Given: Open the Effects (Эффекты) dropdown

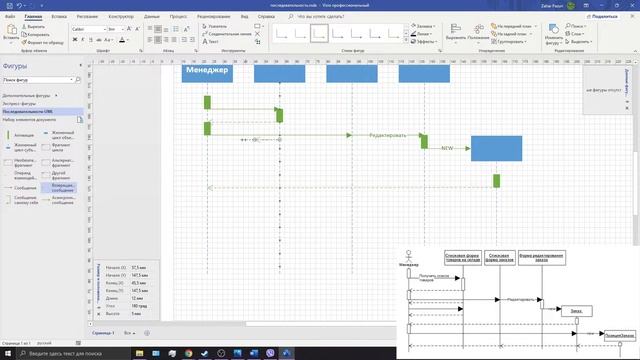Looking at the screenshot, I should (x=424, y=41).
